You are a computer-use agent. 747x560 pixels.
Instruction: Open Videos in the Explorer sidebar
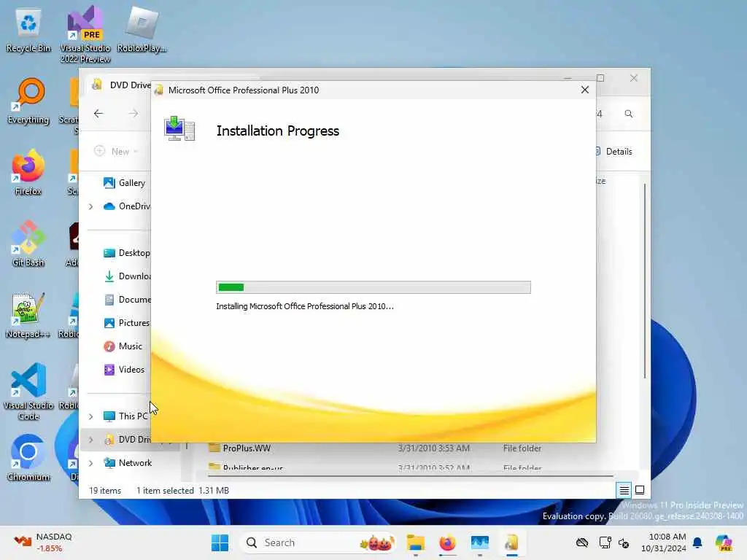[x=124, y=370]
